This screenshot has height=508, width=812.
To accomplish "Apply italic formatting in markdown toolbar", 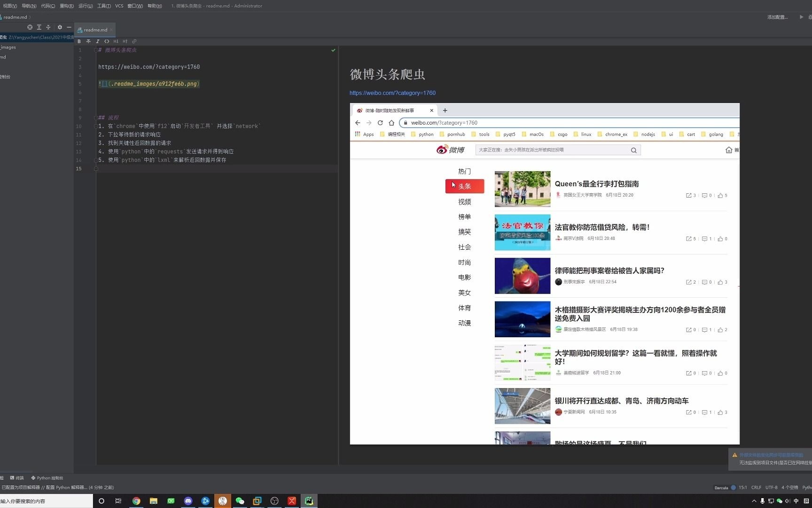I will tap(97, 41).
